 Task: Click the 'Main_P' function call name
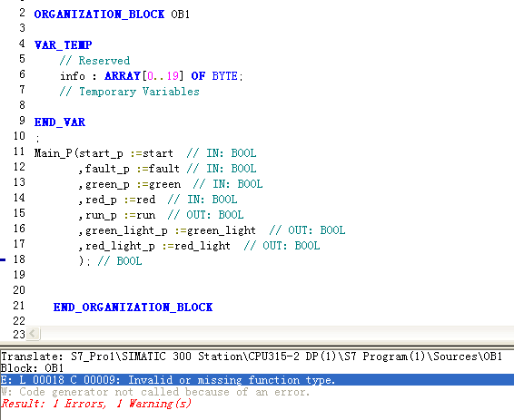tap(53, 153)
